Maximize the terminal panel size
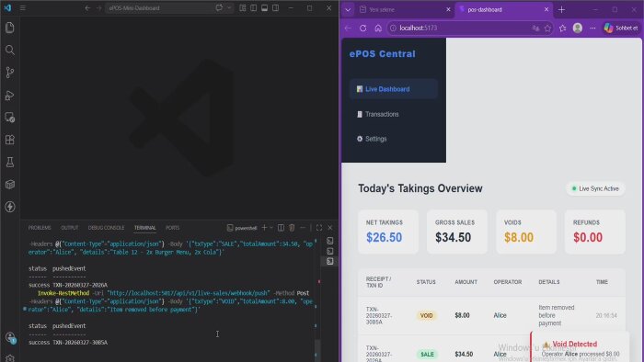This screenshot has width=644, height=362. (318, 228)
